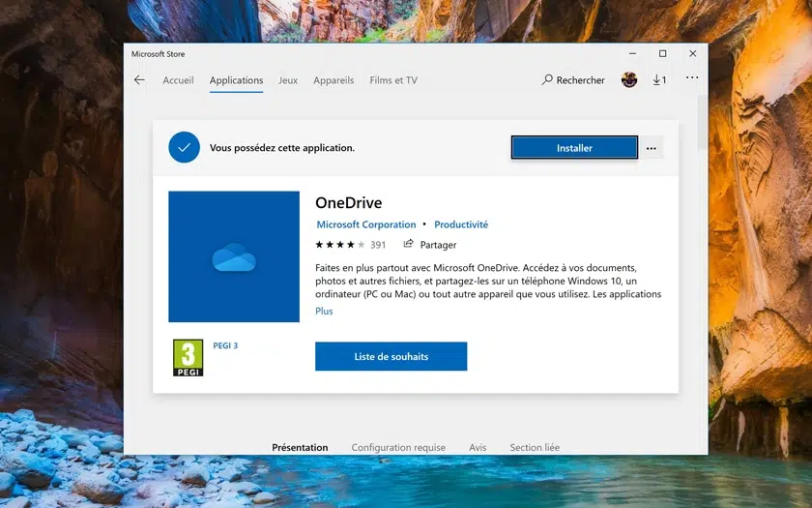Click the star rating for OneDrive
The image size is (812, 508).
[x=340, y=245]
